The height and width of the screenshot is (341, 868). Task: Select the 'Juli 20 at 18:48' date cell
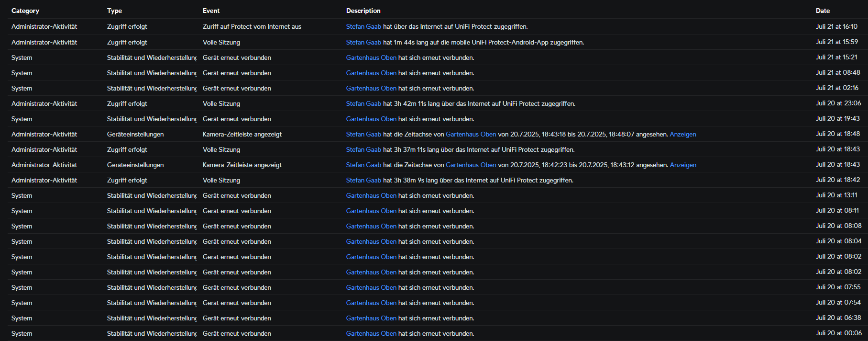[838, 134]
